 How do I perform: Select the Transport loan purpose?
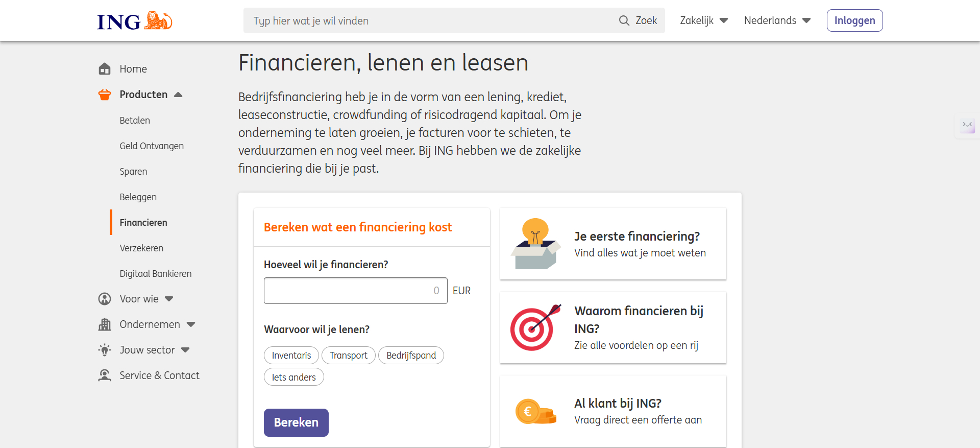point(349,356)
